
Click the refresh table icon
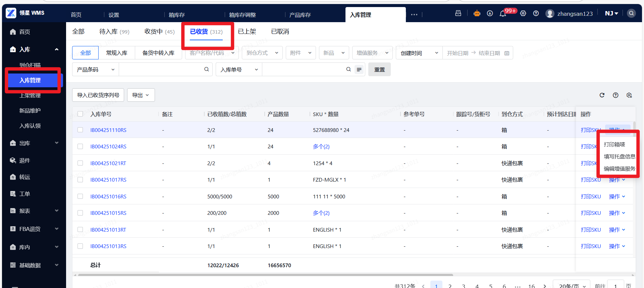click(602, 95)
